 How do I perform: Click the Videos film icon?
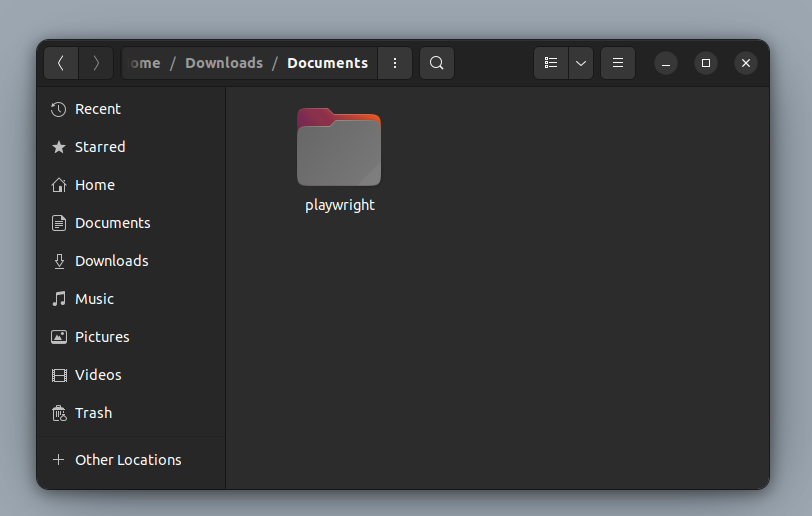coord(59,375)
